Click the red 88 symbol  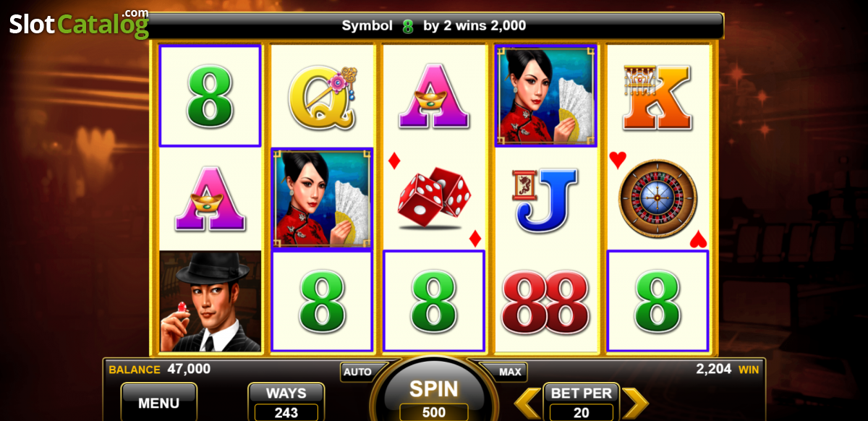coord(545,302)
